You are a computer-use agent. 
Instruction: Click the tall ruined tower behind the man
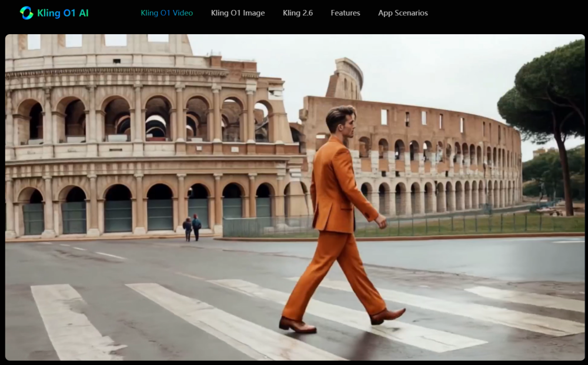(346, 78)
